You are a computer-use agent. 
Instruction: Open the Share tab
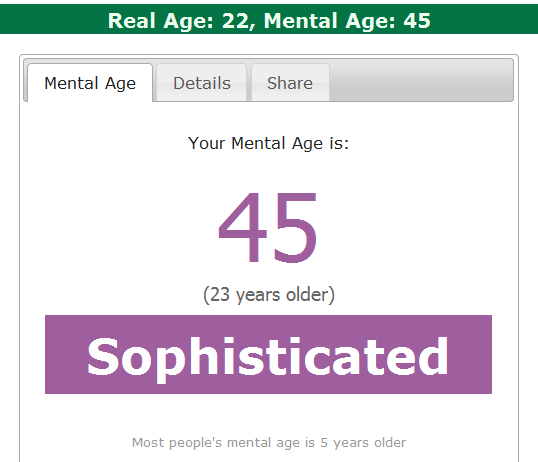(x=290, y=83)
